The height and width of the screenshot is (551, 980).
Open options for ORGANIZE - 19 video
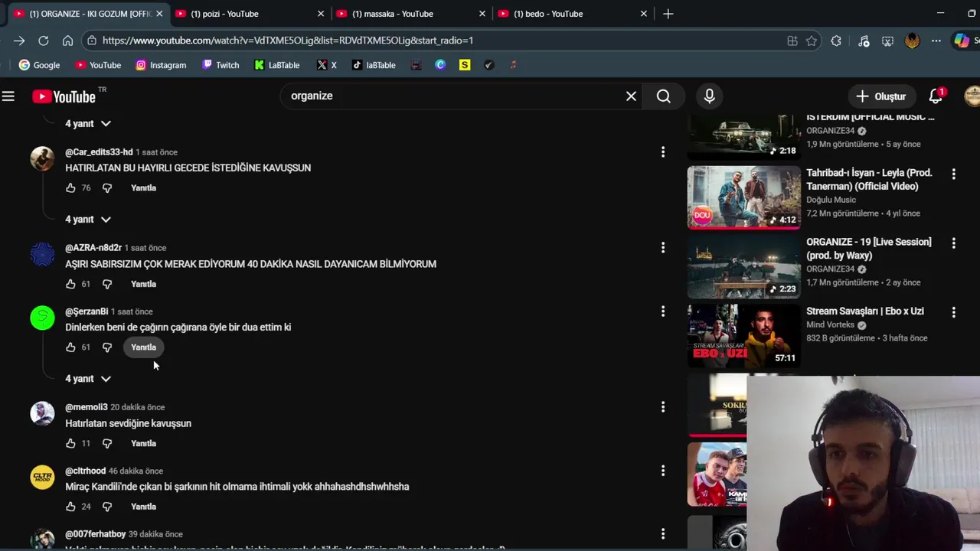[953, 243]
